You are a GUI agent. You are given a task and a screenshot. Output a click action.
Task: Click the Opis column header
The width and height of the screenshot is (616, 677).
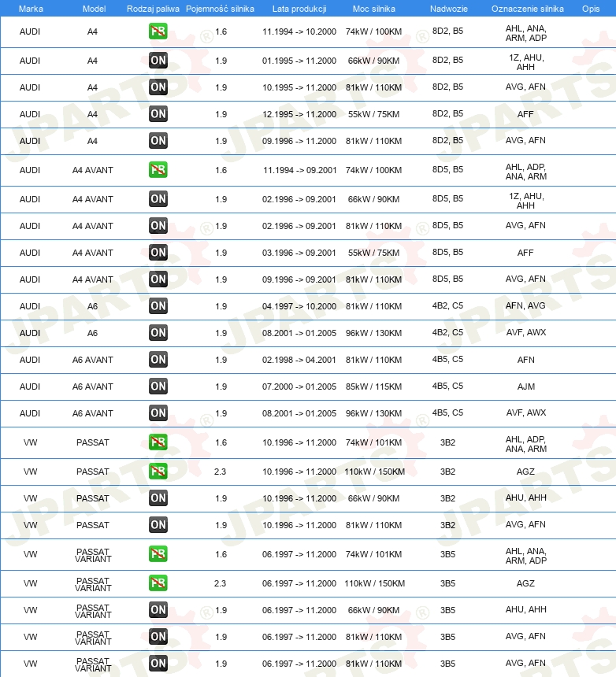[591, 9]
